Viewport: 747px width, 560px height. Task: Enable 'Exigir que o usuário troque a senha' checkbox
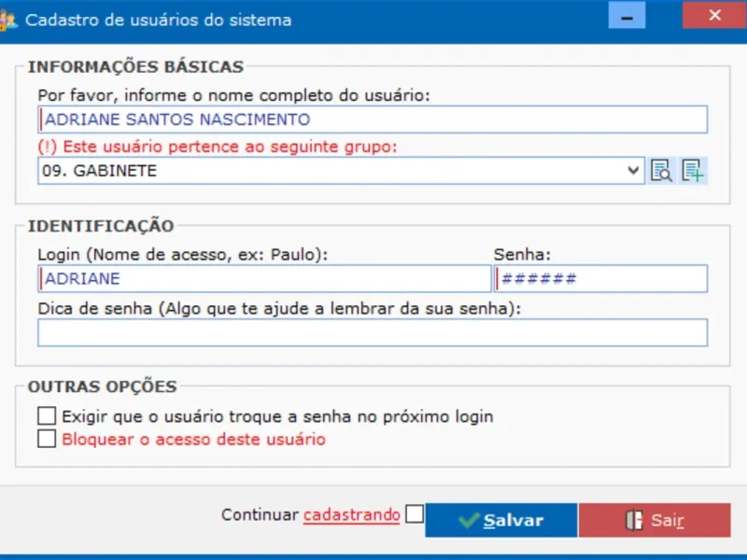point(47,415)
